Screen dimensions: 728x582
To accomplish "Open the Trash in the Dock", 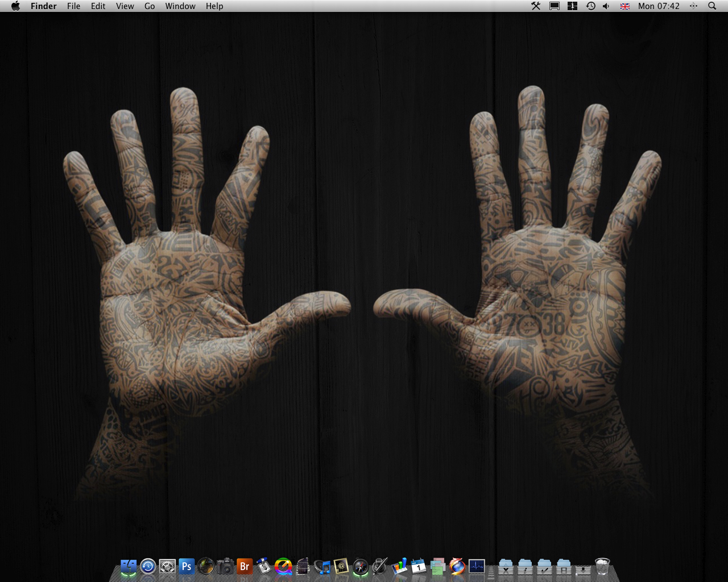I will click(602, 566).
